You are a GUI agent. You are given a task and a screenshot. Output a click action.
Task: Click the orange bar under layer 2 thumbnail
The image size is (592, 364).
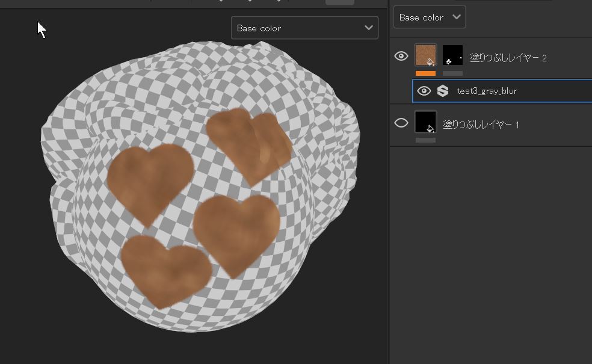[425, 73]
